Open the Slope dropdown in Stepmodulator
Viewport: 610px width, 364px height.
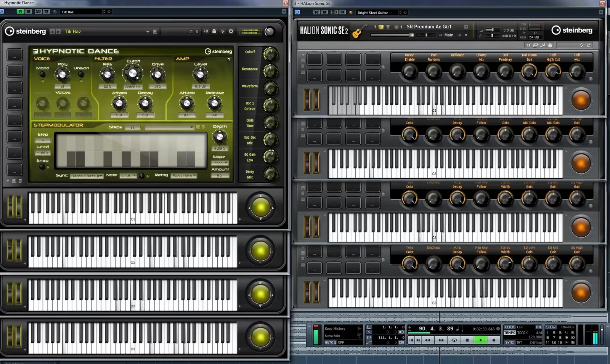tap(220, 163)
